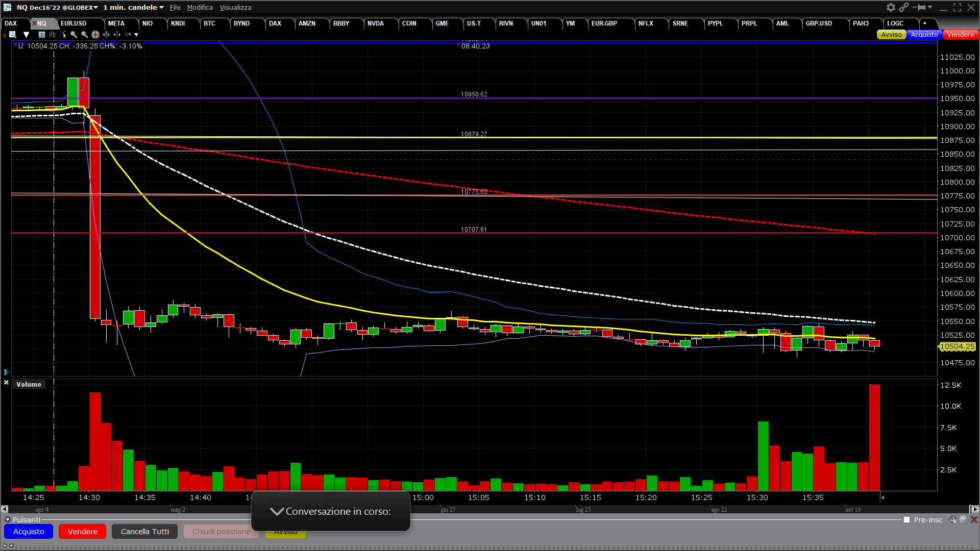Image resolution: width=980 pixels, height=551 pixels.
Task: Click the candlestick chart type icon
Action: [x=53, y=35]
